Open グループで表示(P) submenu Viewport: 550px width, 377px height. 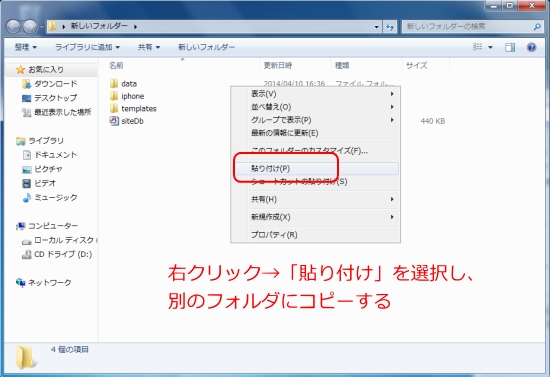(x=315, y=120)
